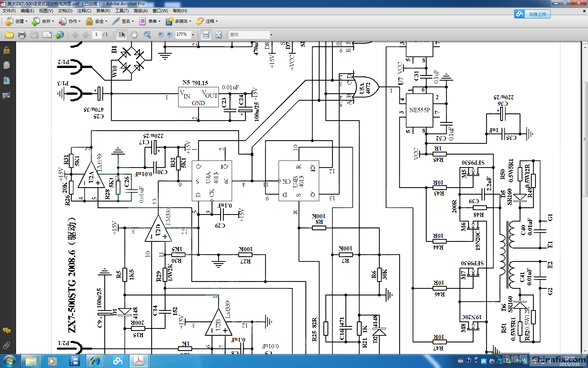Image resolution: width=588 pixels, height=368 pixels.
Task: Go to next page arrow
Action: point(85,35)
